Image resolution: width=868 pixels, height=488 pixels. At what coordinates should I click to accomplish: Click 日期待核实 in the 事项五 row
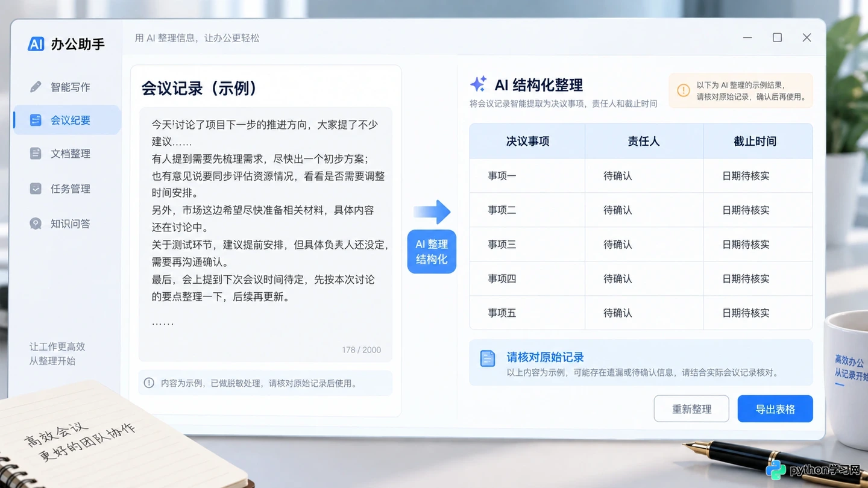(x=746, y=313)
